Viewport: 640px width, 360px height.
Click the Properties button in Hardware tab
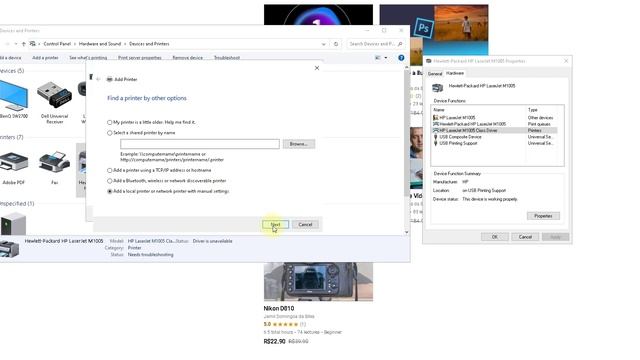543,216
